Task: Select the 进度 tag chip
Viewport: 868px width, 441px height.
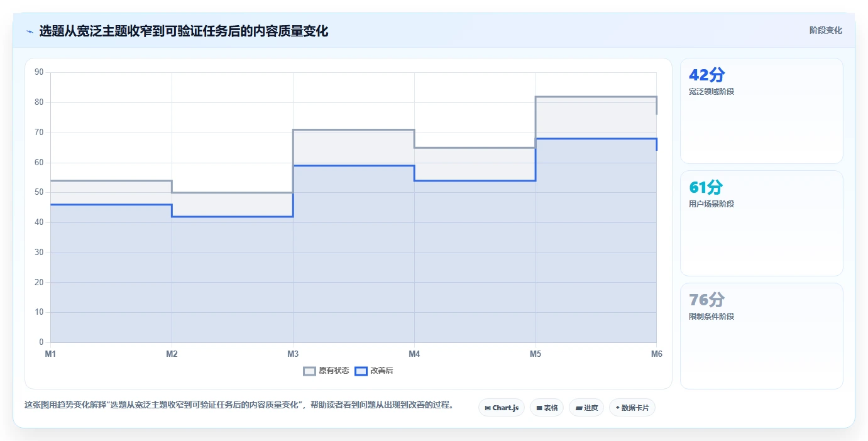Action: pyautogui.click(x=586, y=408)
